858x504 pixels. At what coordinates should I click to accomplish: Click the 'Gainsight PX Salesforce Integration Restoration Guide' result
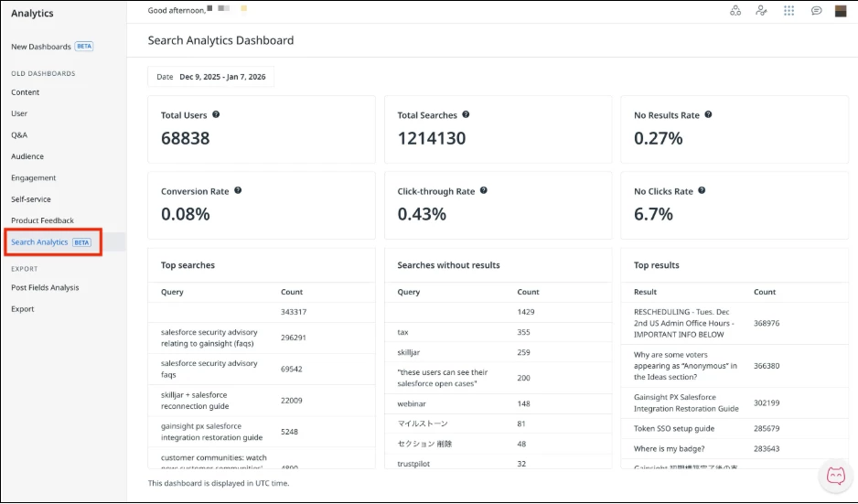pos(686,402)
